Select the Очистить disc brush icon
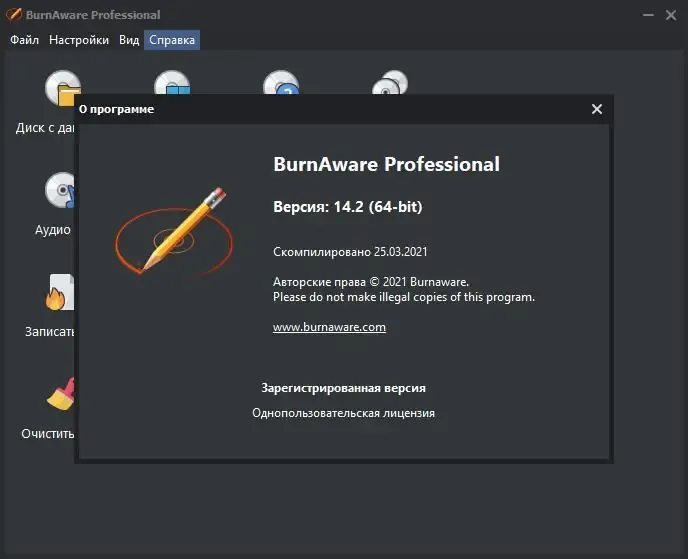Image resolution: width=688 pixels, height=559 pixels. [61, 394]
